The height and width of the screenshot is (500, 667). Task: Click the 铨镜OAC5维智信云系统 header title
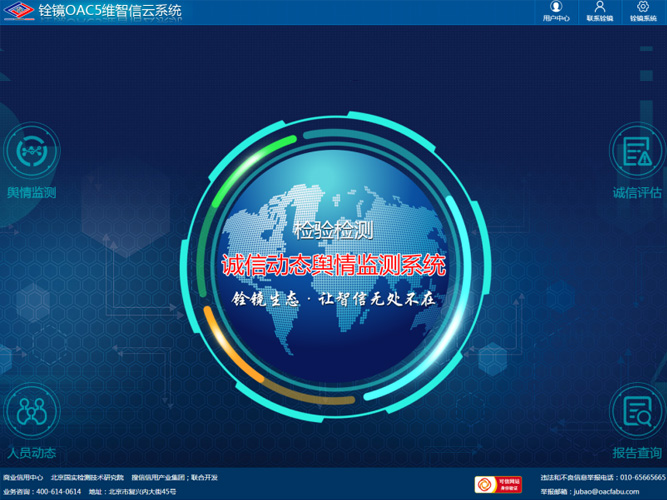pos(110,12)
